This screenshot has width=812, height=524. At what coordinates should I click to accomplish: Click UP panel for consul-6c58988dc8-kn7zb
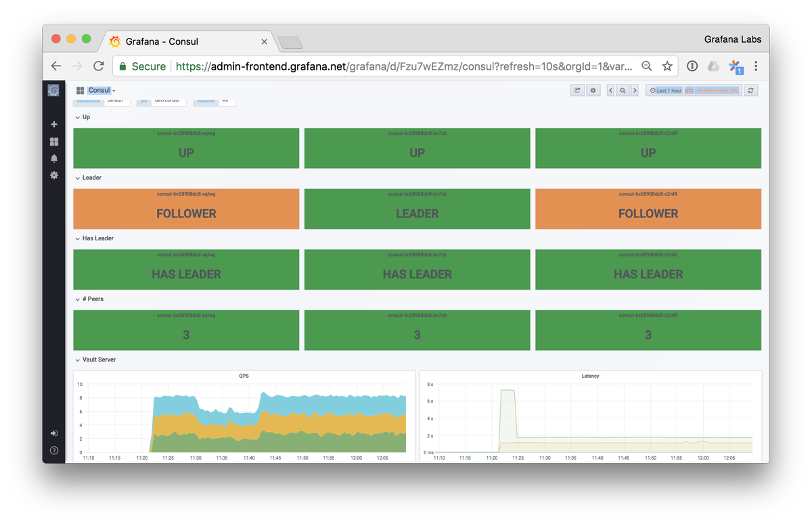pyautogui.click(x=417, y=148)
